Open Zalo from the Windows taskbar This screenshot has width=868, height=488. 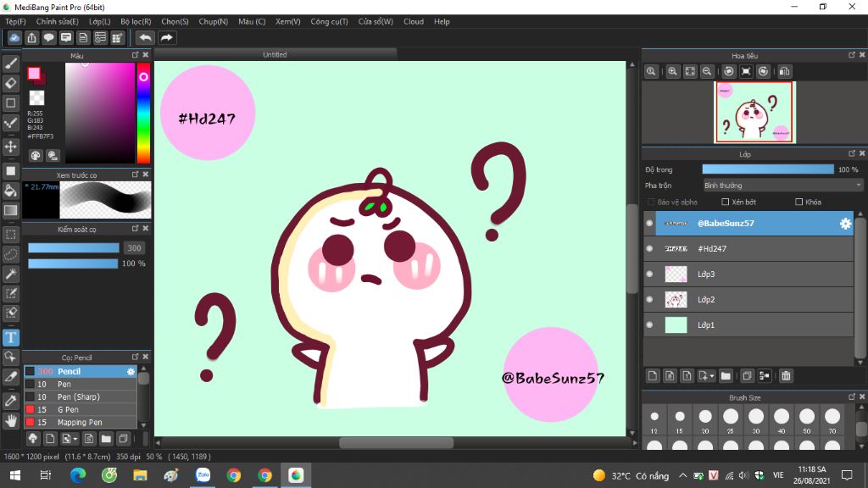pyautogui.click(x=203, y=474)
